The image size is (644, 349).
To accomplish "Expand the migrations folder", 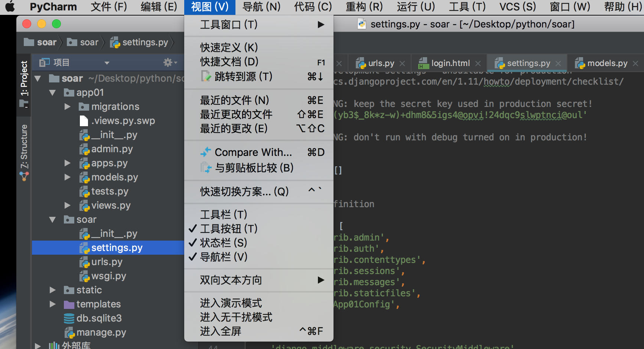I will click(x=67, y=107).
